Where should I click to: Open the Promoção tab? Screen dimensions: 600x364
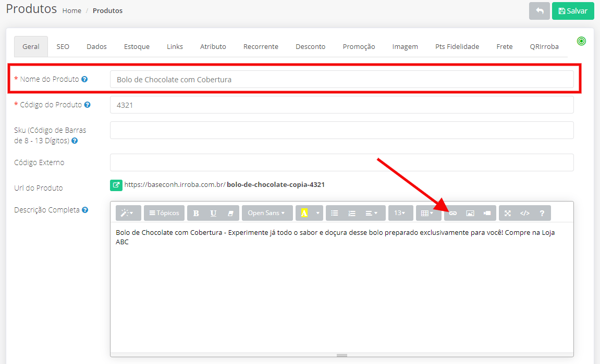359,46
